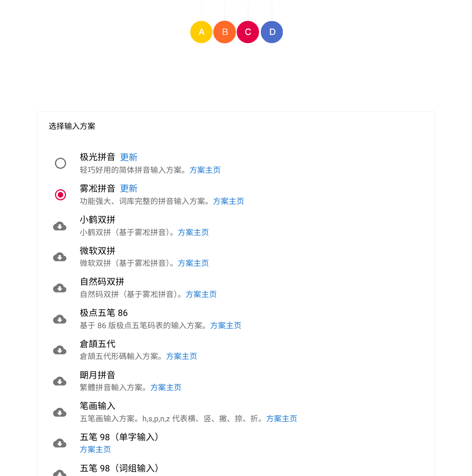
Task: Click the yellow A circle
Action: pos(201,32)
